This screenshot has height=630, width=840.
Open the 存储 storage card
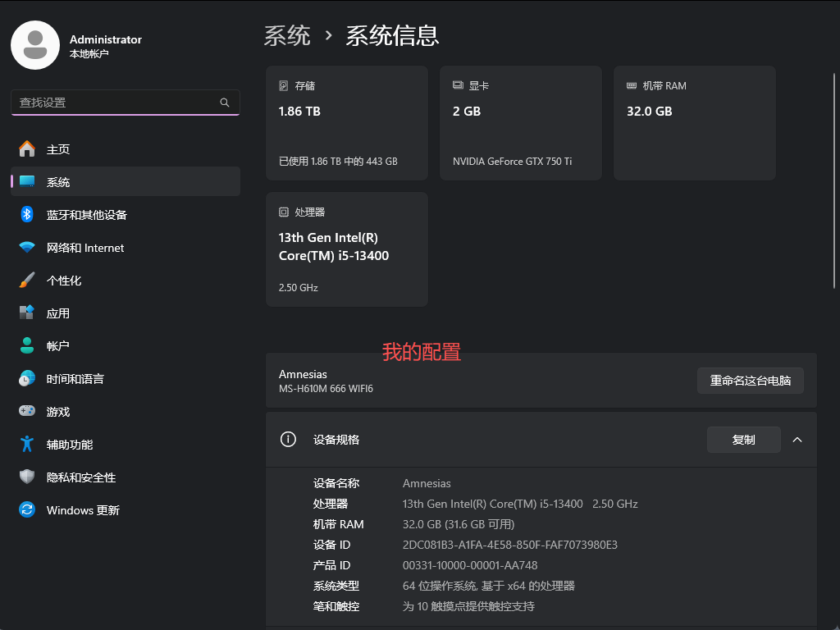(x=346, y=123)
